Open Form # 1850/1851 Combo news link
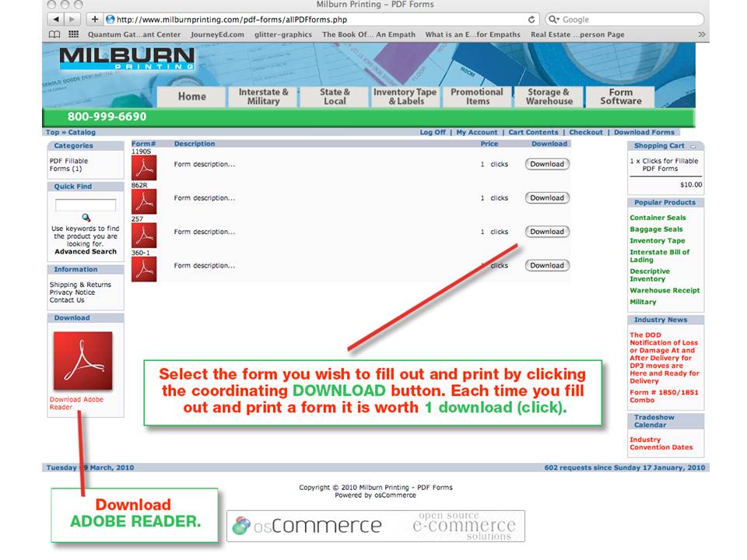 click(x=664, y=396)
